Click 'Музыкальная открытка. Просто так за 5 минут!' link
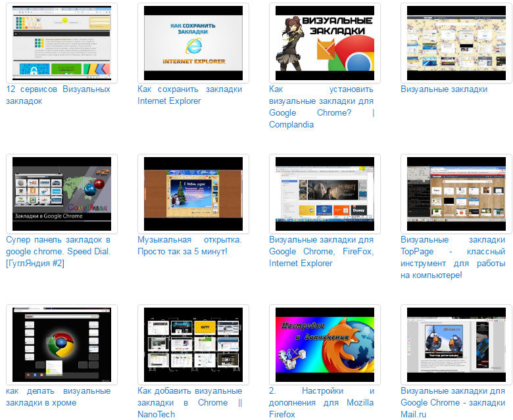This screenshot has height=420, width=513. 190,245
